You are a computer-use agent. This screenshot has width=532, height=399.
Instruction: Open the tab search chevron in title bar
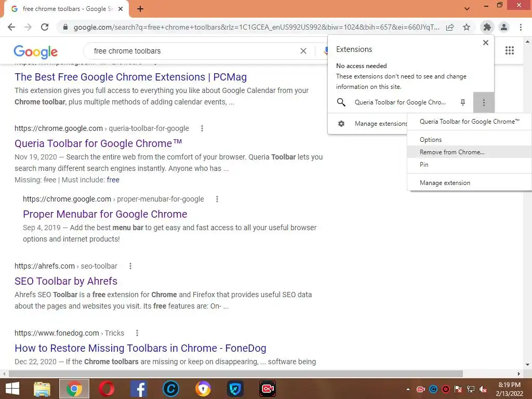(x=467, y=9)
